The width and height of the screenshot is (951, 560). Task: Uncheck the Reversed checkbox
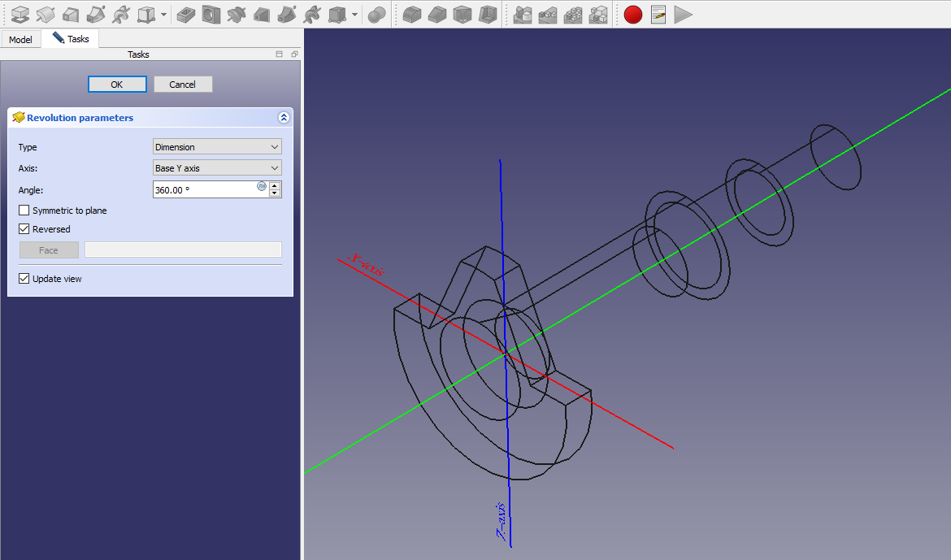[x=24, y=229]
